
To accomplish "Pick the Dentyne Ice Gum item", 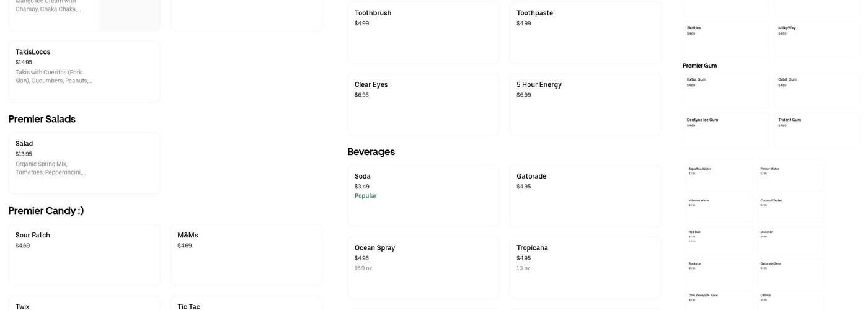I will (725, 130).
